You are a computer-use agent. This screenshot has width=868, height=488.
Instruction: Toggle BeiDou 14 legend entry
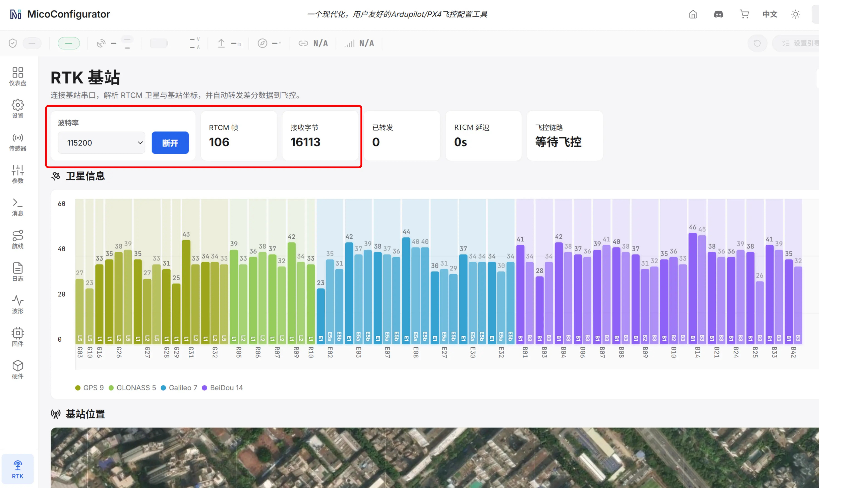222,388
